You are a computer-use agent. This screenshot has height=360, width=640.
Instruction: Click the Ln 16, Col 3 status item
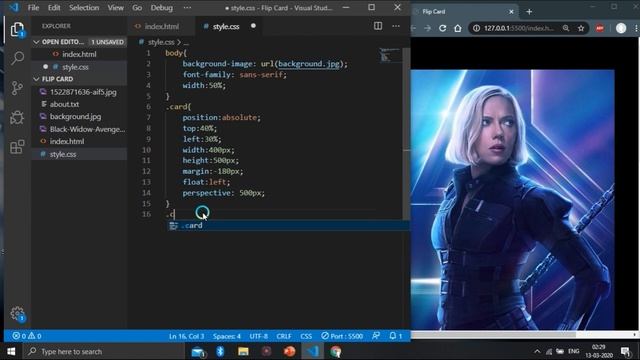[x=187, y=336]
